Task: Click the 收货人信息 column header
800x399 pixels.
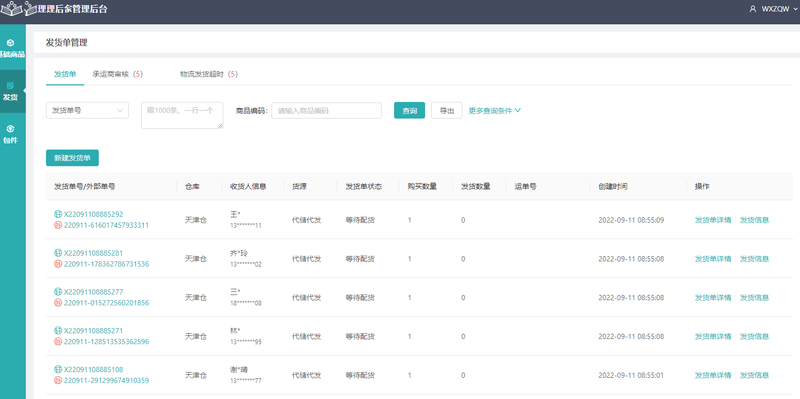Action: (x=248, y=186)
